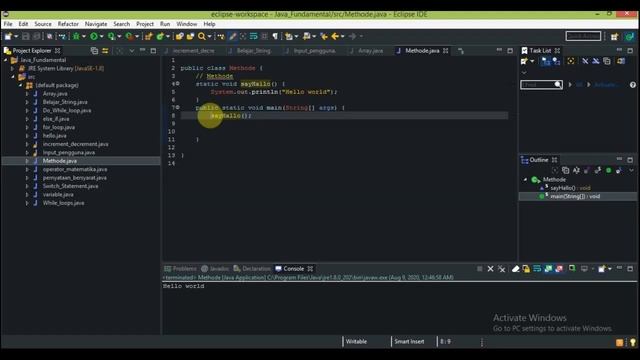Open dropdown next to New file icon
Screen dimensions: 640x360
click(x=16, y=36)
